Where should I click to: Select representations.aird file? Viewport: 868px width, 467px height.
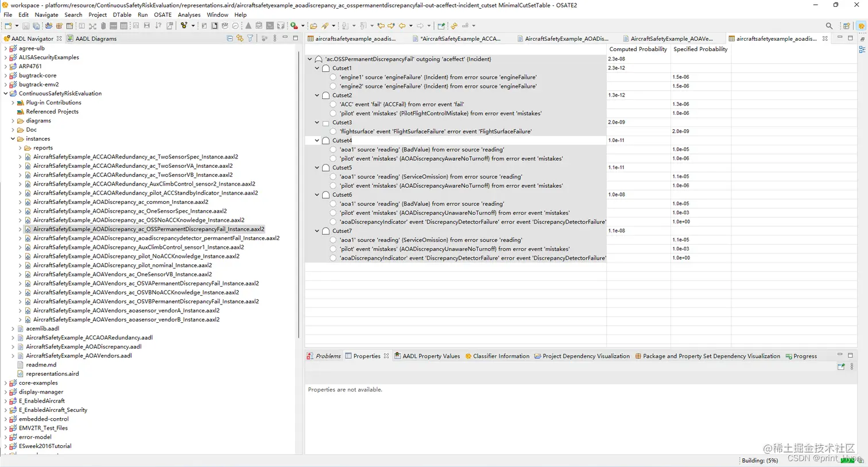(52, 374)
